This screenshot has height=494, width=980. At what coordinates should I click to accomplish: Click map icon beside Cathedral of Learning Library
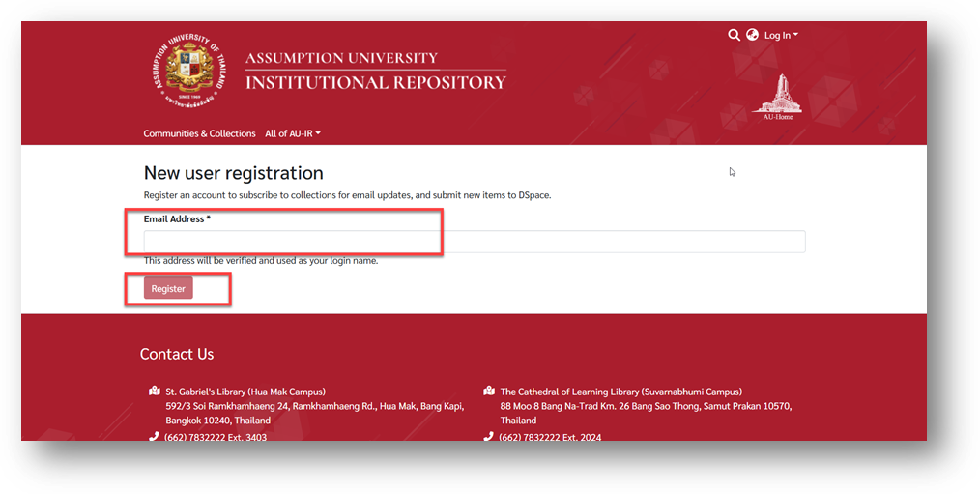coord(489,392)
